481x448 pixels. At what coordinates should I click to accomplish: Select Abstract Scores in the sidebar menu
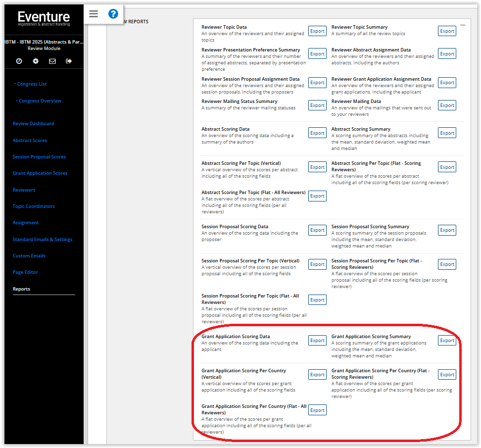click(30, 141)
